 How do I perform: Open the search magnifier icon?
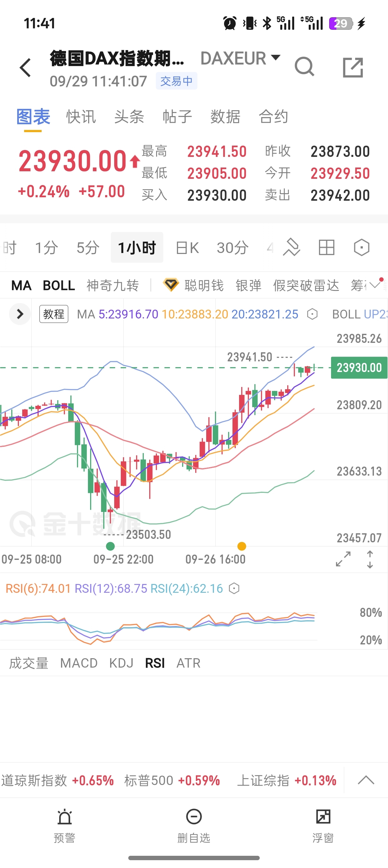click(304, 67)
